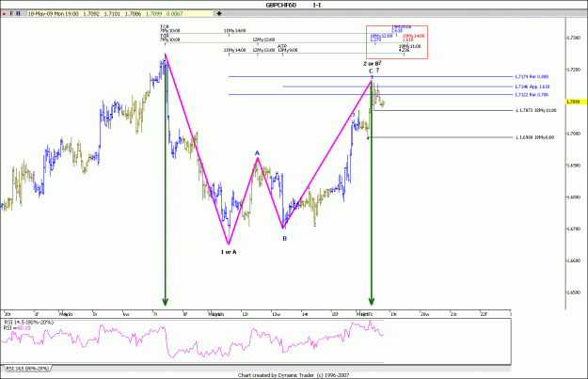Image resolution: width=588 pixels, height=379 pixels.
Task: Click the blue R toolbar button
Action: (18, 14)
